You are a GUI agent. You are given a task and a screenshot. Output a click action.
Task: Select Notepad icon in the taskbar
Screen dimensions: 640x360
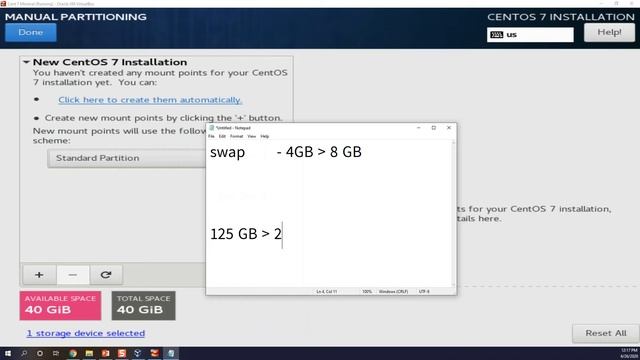coord(171,353)
